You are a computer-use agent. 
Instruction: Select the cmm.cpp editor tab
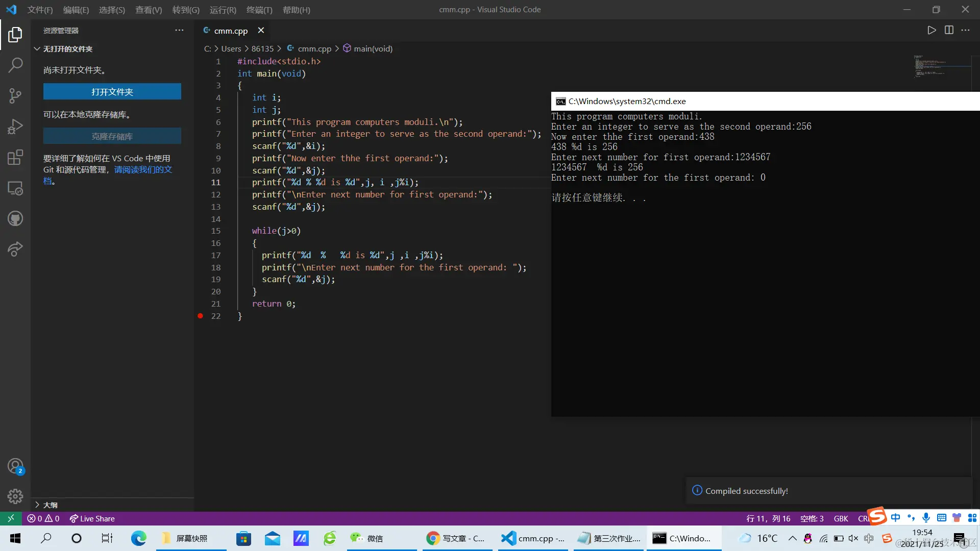[x=230, y=31]
